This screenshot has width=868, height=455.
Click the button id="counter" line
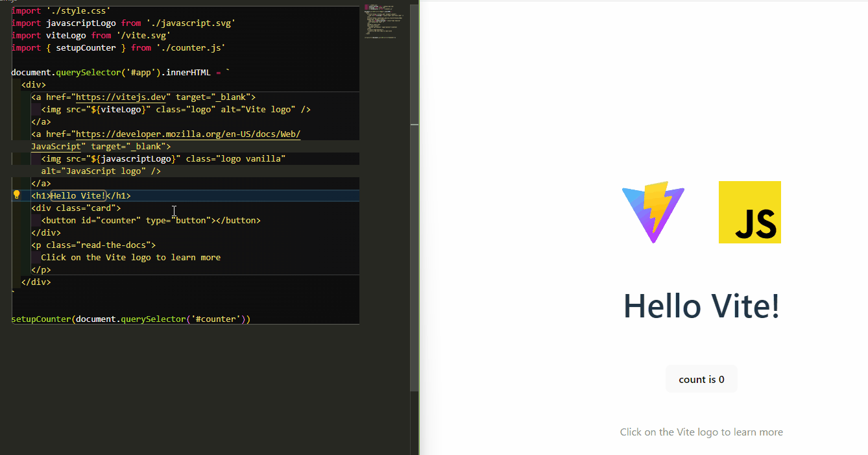(x=151, y=220)
